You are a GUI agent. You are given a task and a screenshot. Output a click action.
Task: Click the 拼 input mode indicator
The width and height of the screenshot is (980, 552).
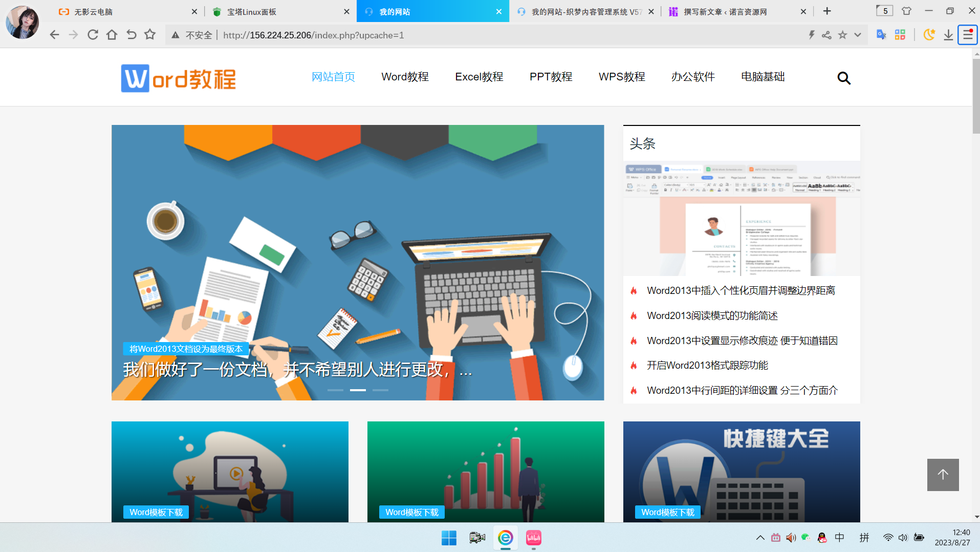click(x=864, y=538)
